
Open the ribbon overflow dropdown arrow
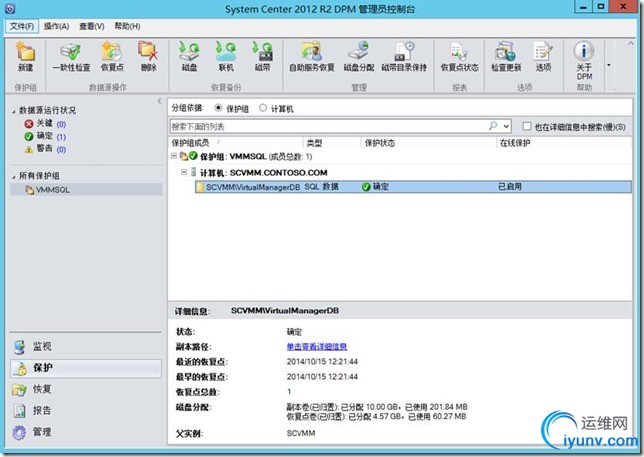(x=609, y=65)
